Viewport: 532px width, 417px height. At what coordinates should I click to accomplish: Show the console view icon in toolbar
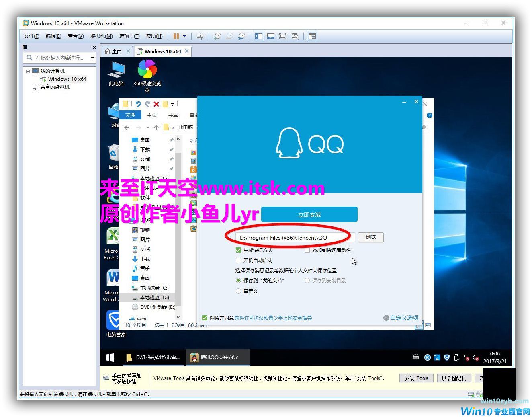[312, 36]
